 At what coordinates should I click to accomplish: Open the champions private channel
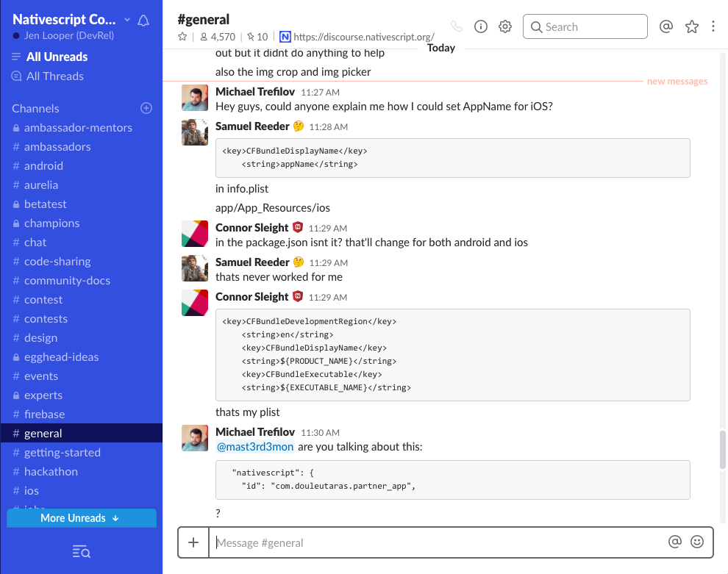[x=51, y=223]
